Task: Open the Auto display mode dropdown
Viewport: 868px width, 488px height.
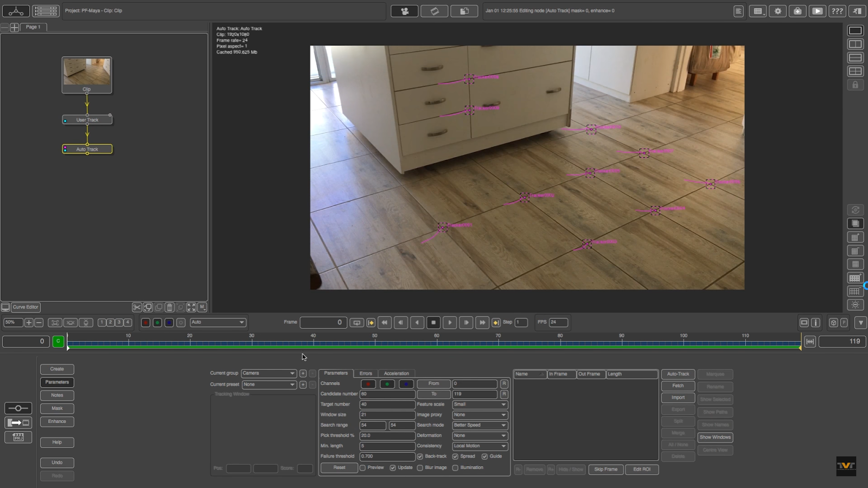Action: click(218, 323)
